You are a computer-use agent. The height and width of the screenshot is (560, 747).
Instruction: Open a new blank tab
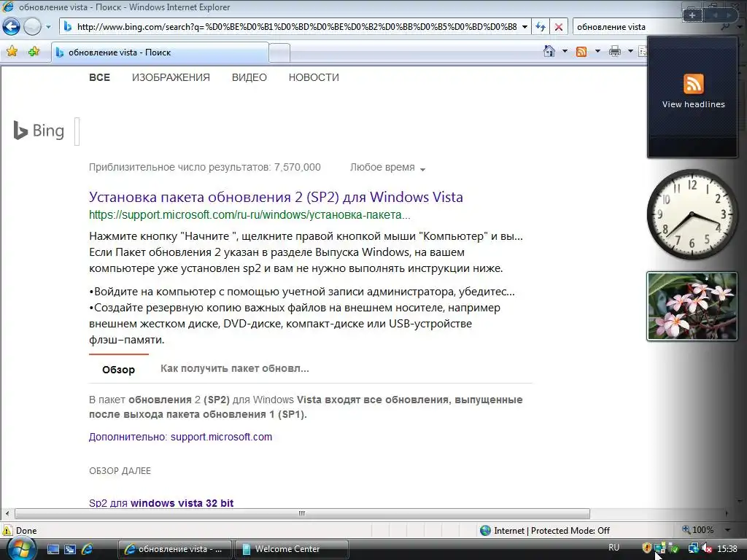point(279,52)
